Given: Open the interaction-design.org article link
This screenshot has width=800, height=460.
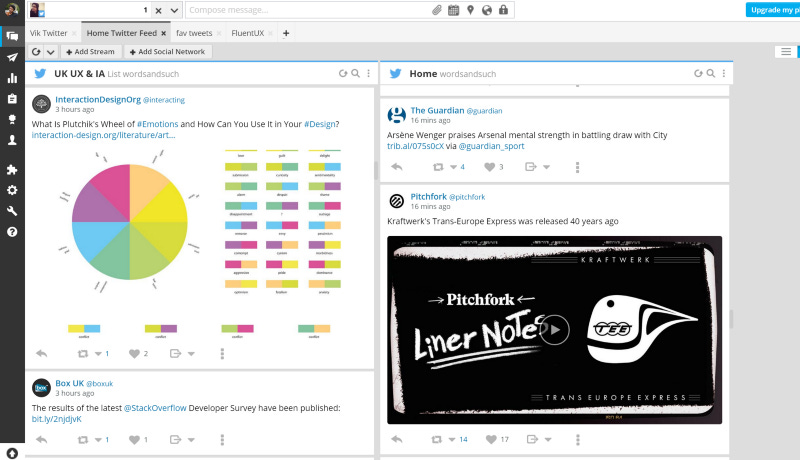Looking at the screenshot, I should pyautogui.click(x=104, y=135).
